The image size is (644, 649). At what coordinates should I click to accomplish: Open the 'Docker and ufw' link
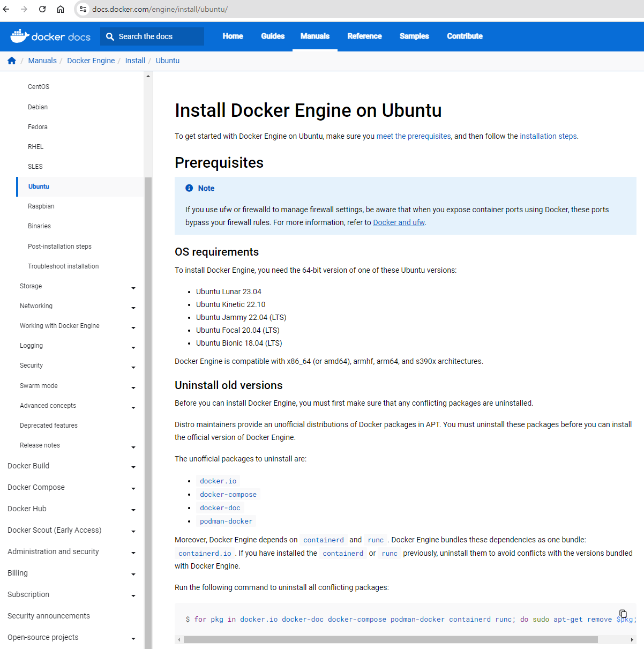[x=399, y=222]
